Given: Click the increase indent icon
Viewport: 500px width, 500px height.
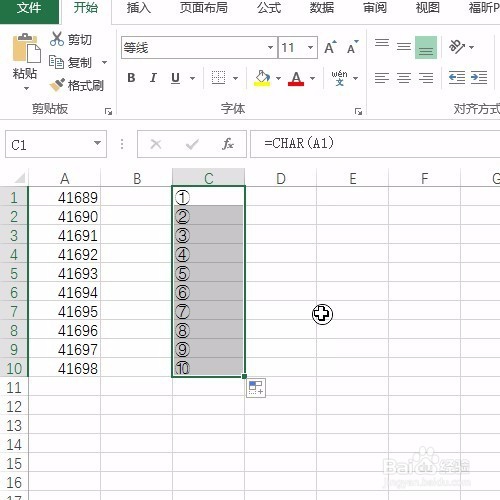Looking at the screenshot, I should (479, 78).
